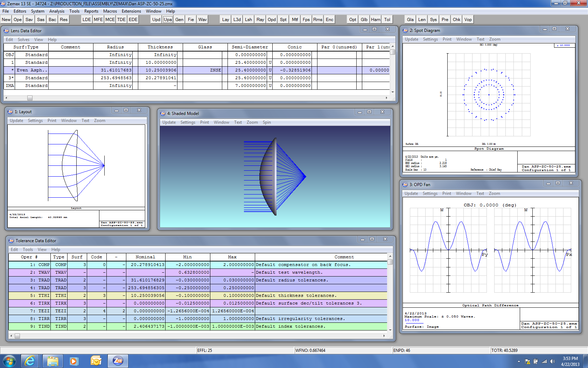Image resolution: width=588 pixels, height=368 pixels.
Task: Click the MFE merit function editor button
Action: (x=98, y=20)
